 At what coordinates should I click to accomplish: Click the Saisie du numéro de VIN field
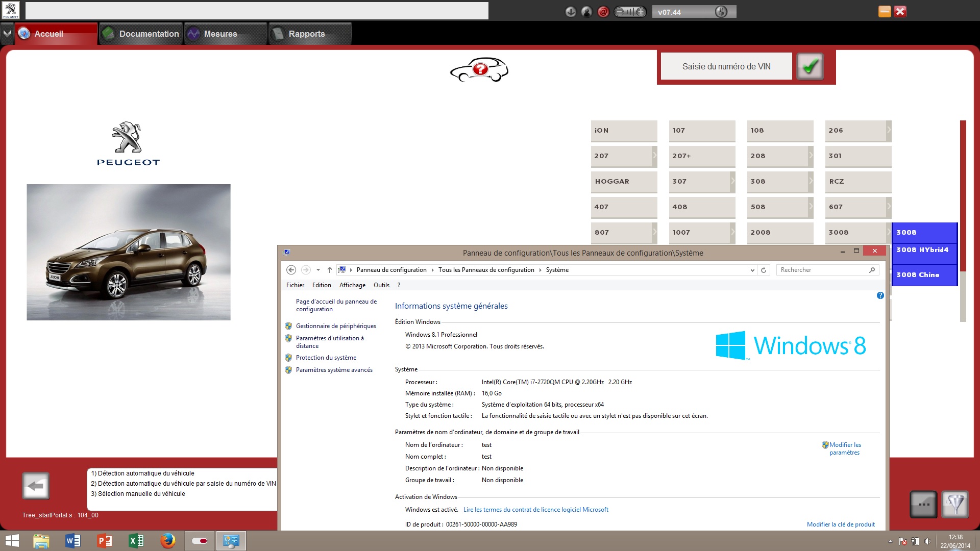point(726,66)
